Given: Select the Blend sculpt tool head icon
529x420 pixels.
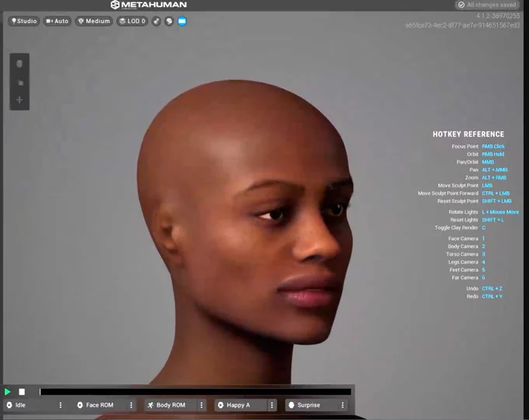Looking at the screenshot, I should [19, 63].
